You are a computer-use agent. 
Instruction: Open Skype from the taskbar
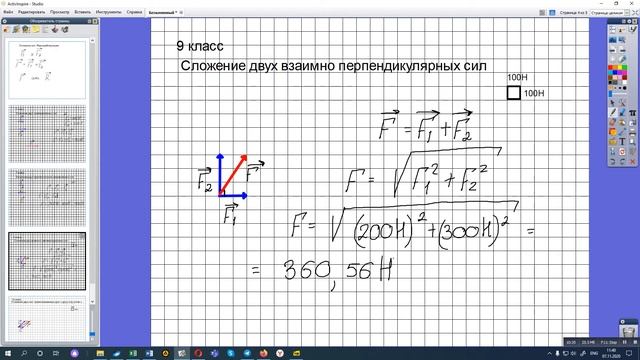(x=231, y=353)
